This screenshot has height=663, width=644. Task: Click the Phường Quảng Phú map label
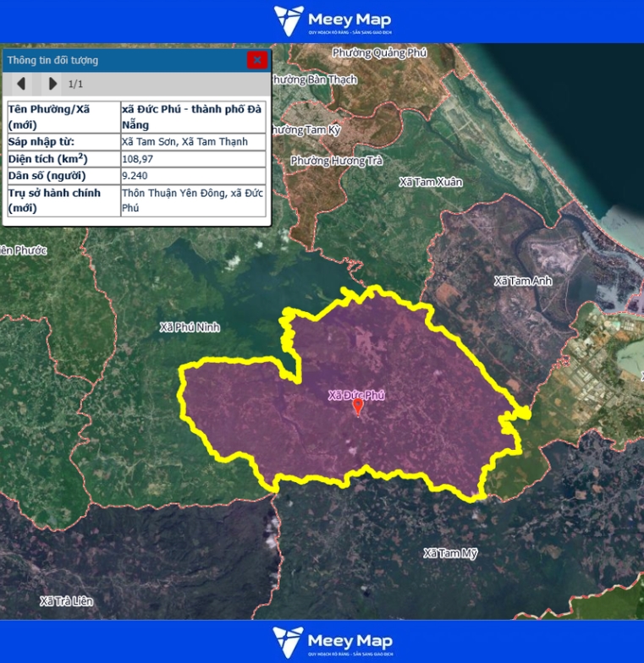379,52
